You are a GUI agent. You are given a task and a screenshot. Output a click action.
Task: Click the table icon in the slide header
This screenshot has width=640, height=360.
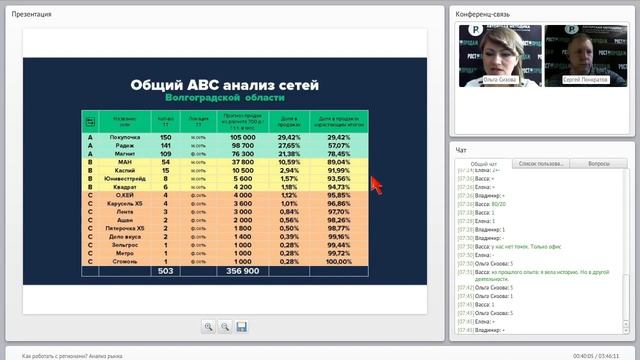point(90,122)
